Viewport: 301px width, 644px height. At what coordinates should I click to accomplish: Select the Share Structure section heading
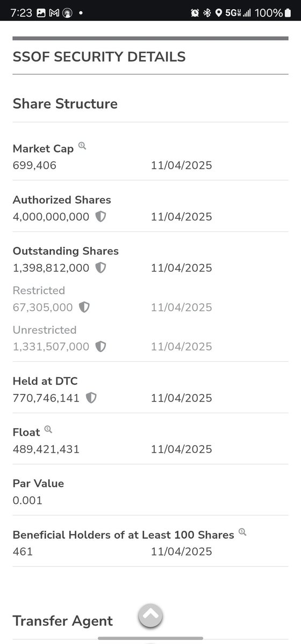pyautogui.click(x=65, y=104)
